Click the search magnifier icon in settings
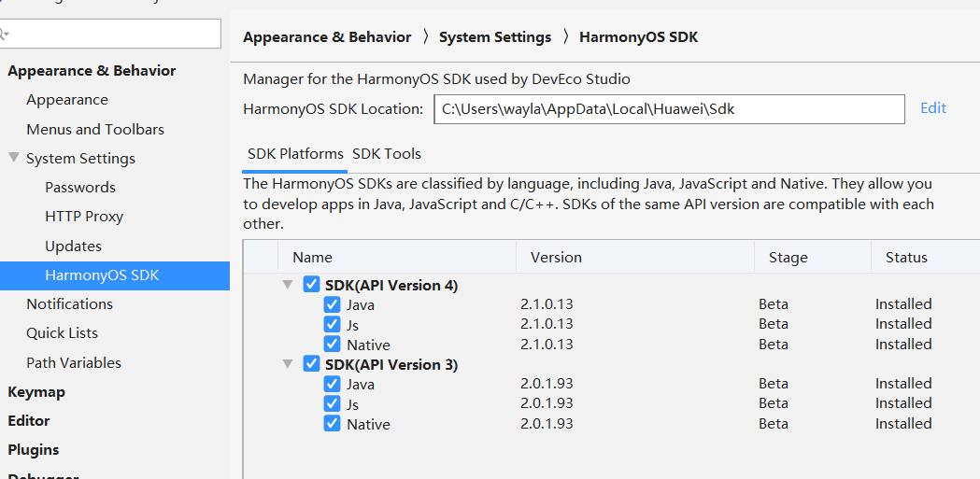980x479 pixels. coord(5,34)
